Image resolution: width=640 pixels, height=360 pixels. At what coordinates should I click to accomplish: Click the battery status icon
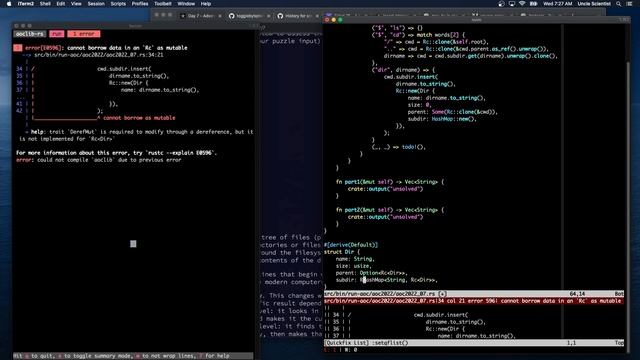click(533, 4)
